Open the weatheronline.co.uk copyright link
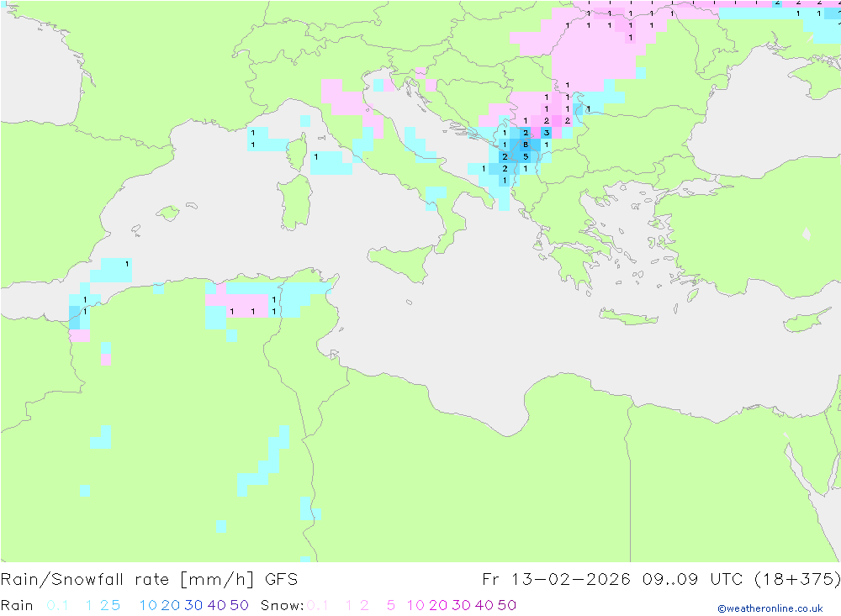Screen dimensions: 841x616 click(770, 608)
